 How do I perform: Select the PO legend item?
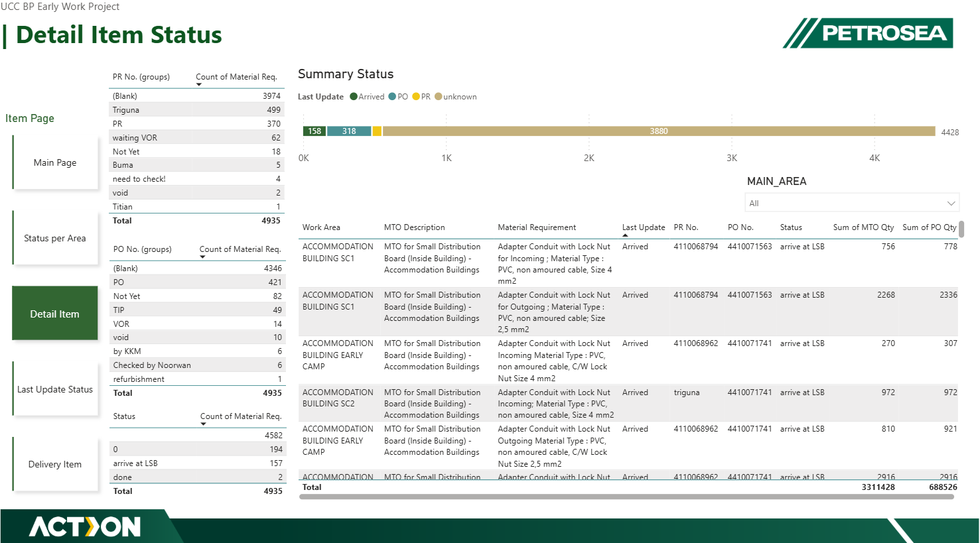398,97
